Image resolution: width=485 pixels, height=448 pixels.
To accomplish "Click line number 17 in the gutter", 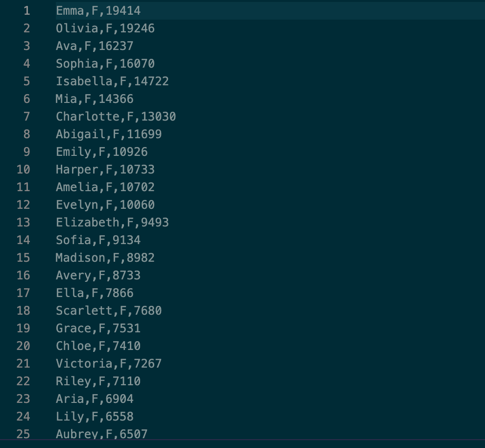I will pos(23,293).
